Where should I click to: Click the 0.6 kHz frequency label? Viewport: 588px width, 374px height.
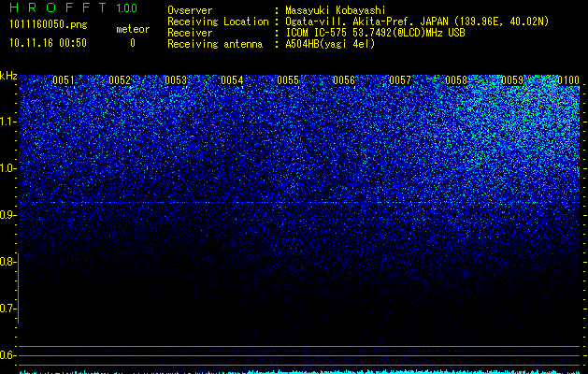[7, 355]
